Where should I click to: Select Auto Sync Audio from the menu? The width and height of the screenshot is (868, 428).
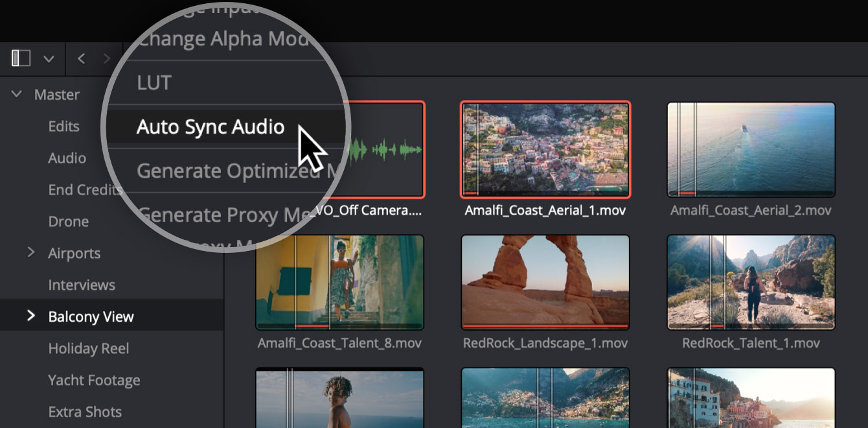click(210, 126)
